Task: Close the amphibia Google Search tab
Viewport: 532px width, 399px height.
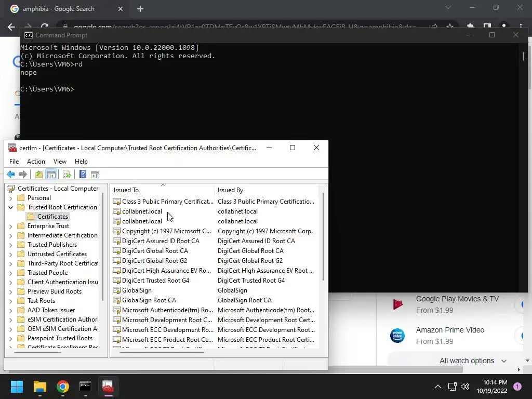Action: 121,9
